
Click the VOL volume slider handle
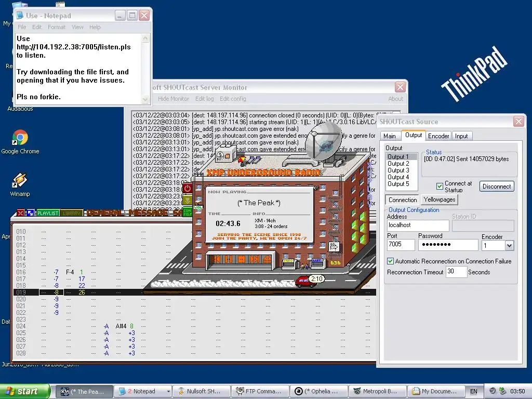coord(198,207)
